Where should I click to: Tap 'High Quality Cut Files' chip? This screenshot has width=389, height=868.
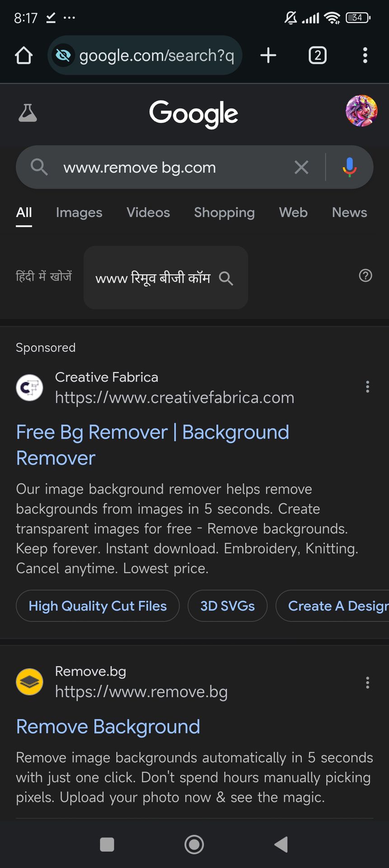pyautogui.click(x=98, y=606)
